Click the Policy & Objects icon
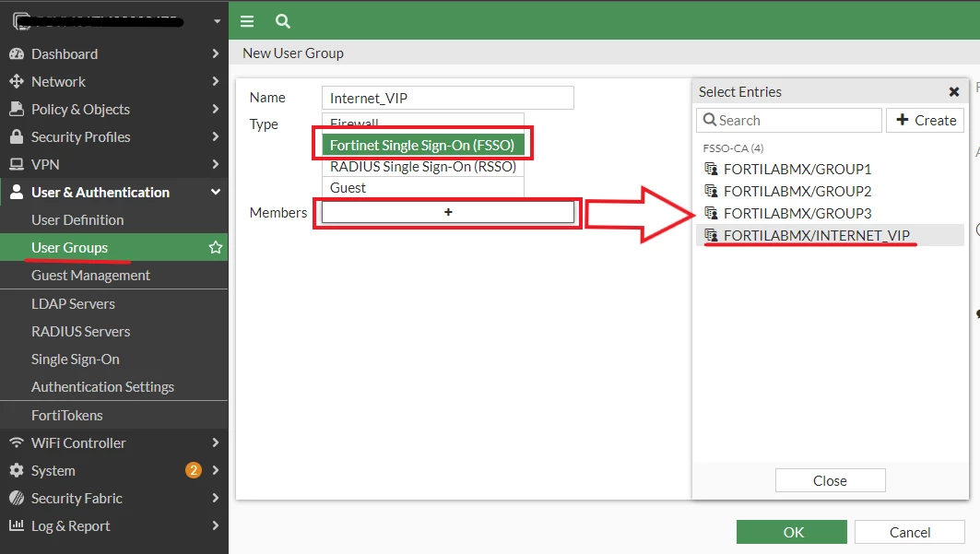980x554 pixels. click(x=17, y=110)
